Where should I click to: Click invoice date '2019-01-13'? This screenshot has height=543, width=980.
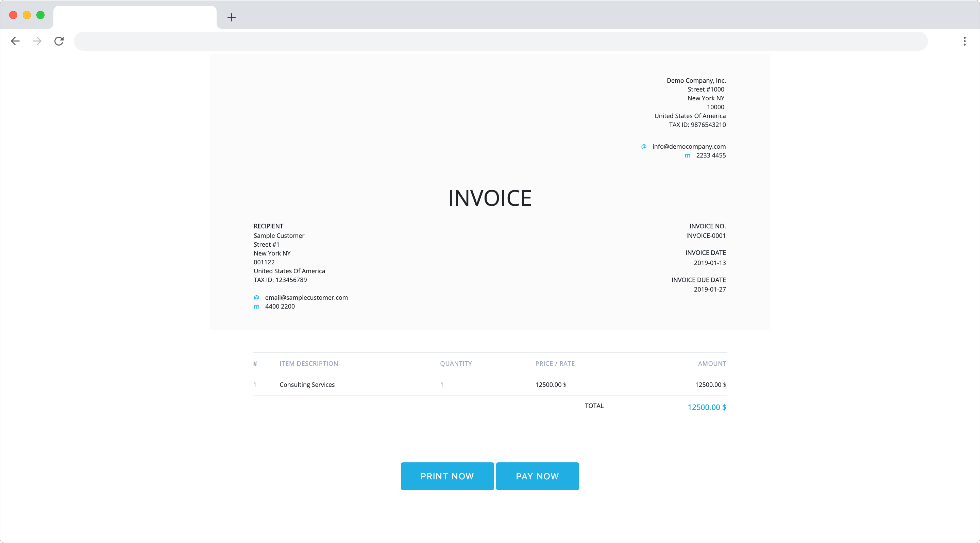click(x=710, y=263)
